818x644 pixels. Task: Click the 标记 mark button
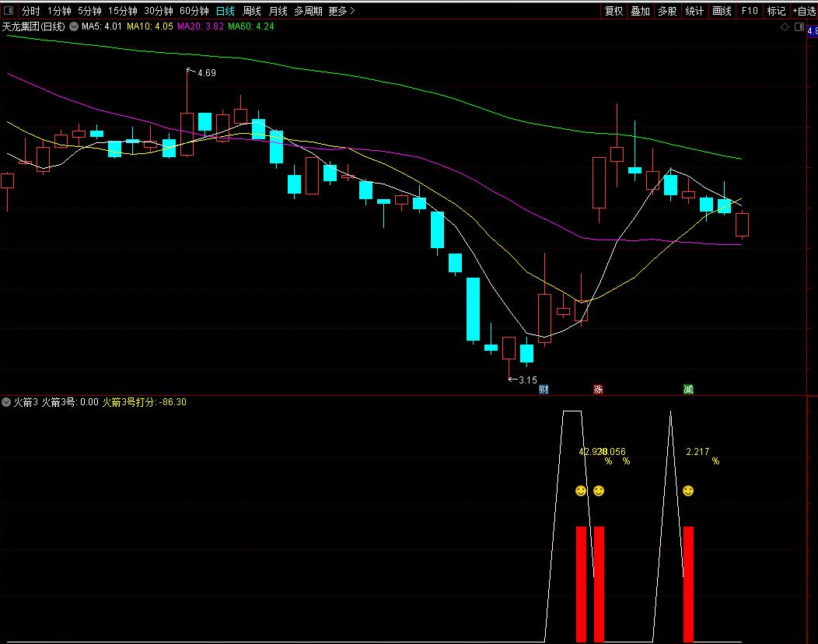point(776,11)
